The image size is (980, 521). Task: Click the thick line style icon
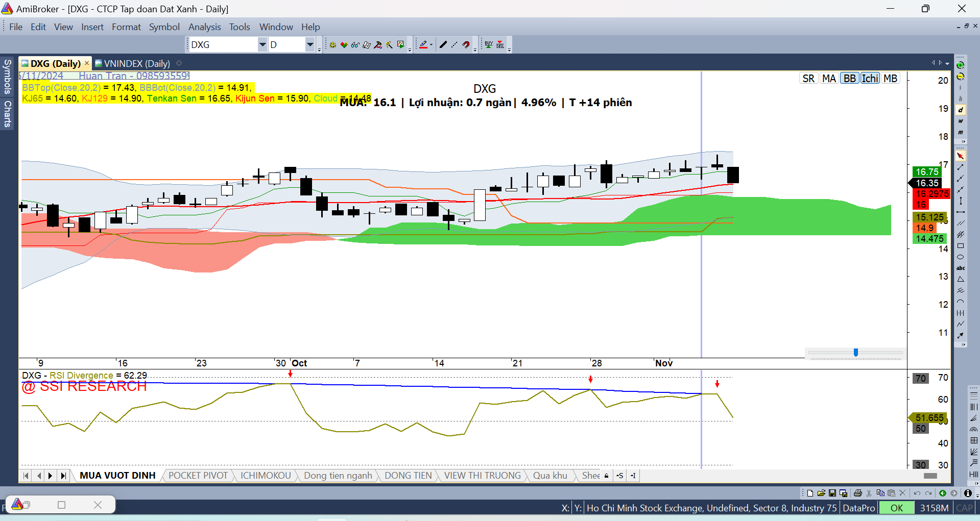443,45
